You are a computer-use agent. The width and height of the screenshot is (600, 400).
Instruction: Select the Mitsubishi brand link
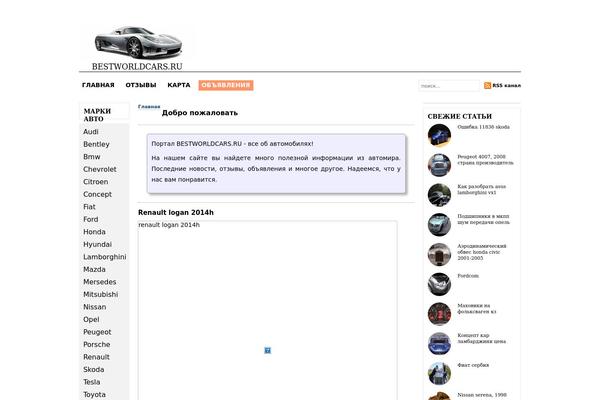coord(101,294)
